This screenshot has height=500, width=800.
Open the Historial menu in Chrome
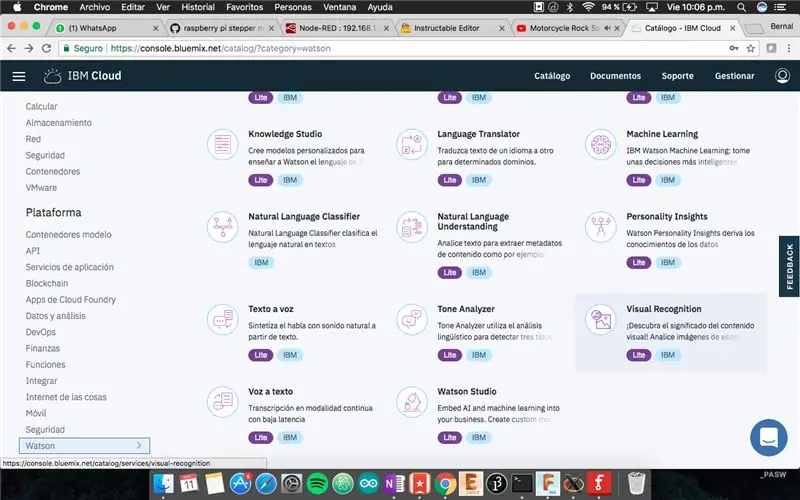tap(198, 7)
